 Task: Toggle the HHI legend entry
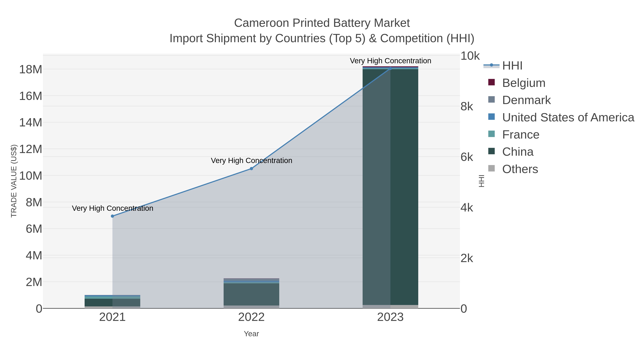(x=503, y=66)
